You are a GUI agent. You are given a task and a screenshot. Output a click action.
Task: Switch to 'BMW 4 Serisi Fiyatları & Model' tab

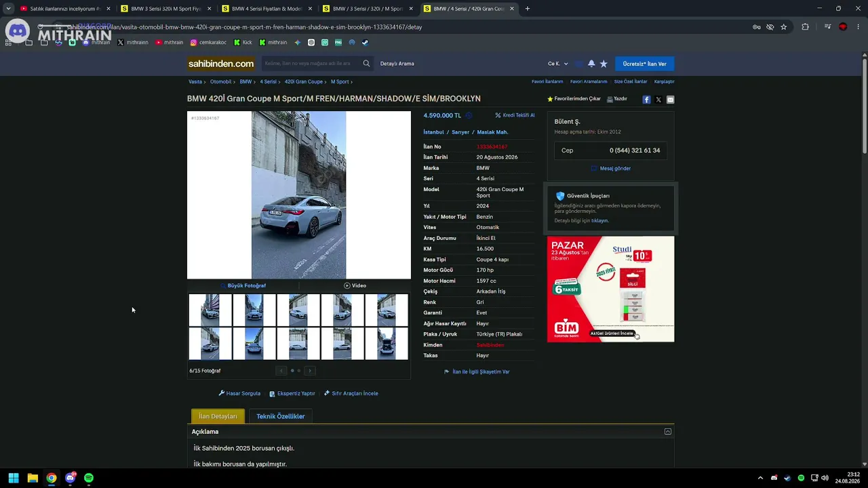[x=266, y=9]
